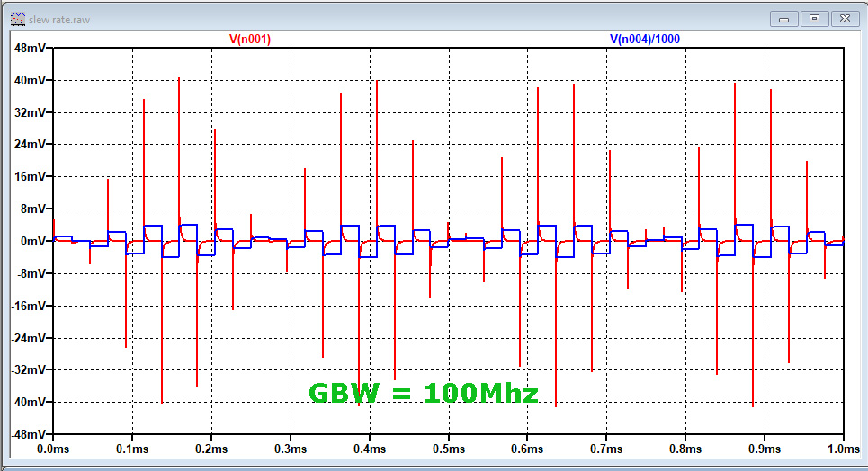Image resolution: width=868 pixels, height=471 pixels.
Task: Click the 0mV vertical axis label
Action: coord(33,241)
